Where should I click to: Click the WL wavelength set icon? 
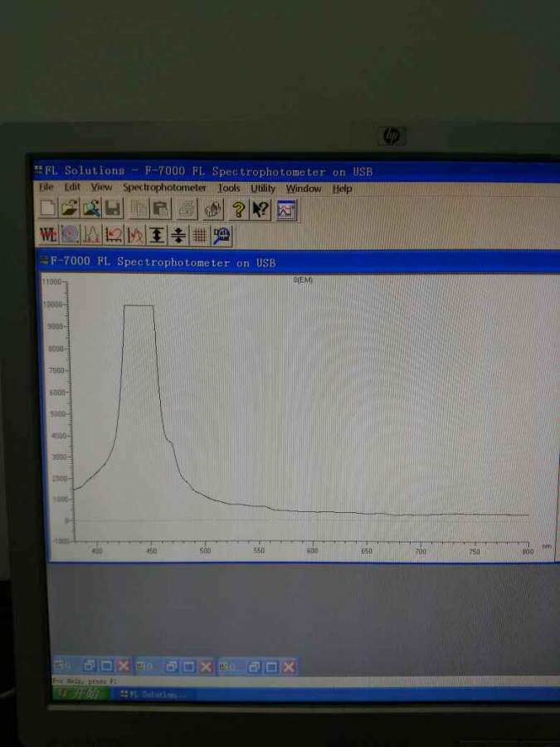48,234
